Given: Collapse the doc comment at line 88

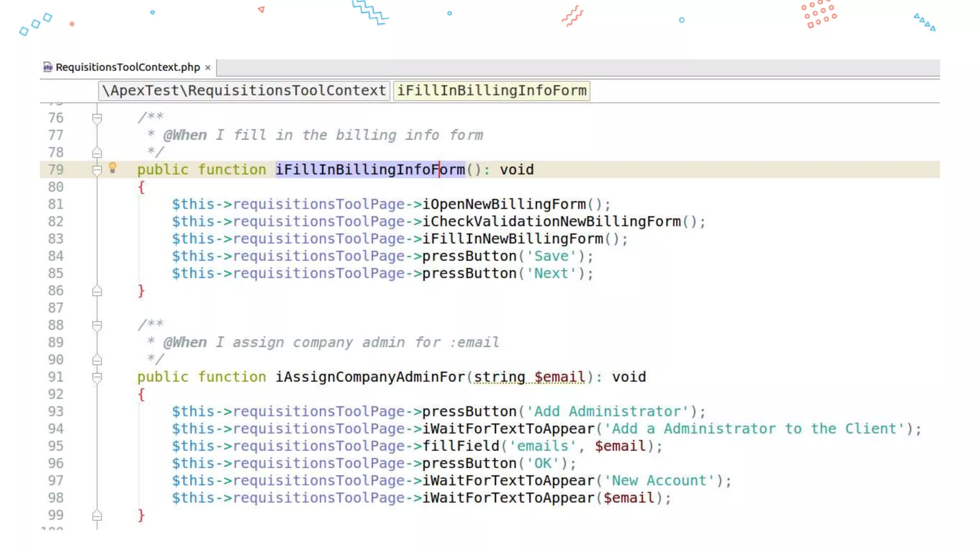Looking at the screenshot, I should tap(97, 325).
